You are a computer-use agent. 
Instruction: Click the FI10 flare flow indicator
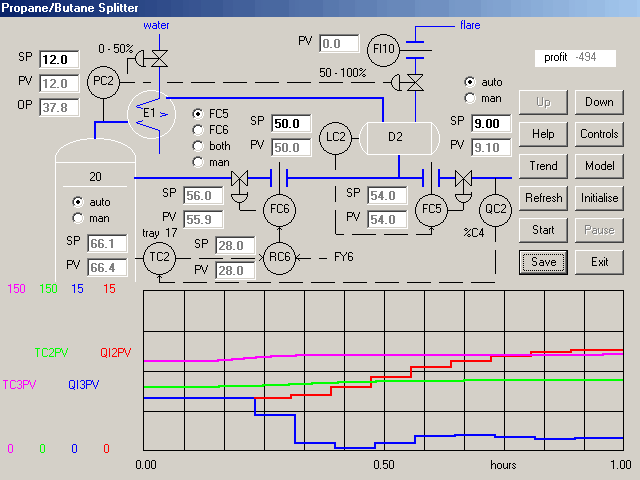point(383,48)
